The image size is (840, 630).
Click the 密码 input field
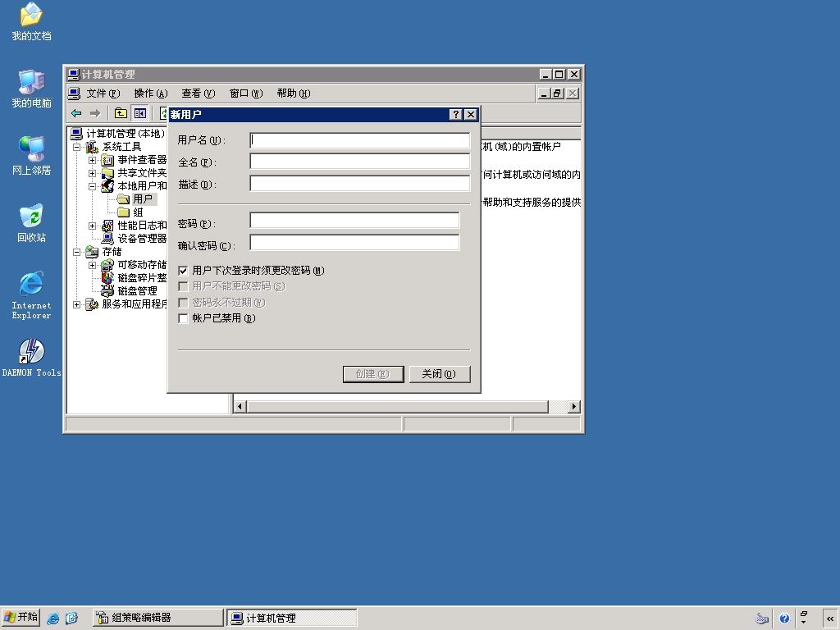pos(354,220)
